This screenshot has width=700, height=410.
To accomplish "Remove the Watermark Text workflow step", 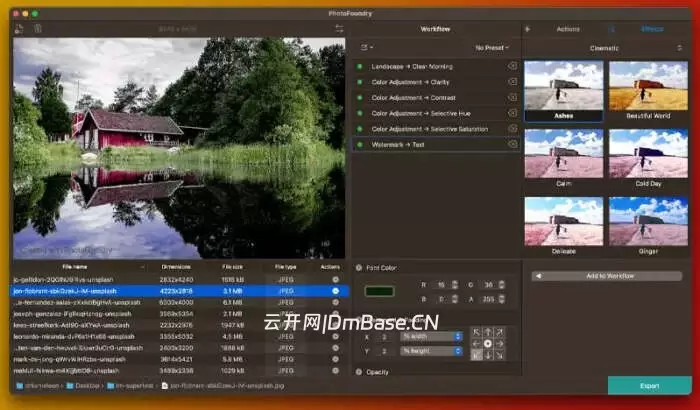I will [x=512, y=144].
